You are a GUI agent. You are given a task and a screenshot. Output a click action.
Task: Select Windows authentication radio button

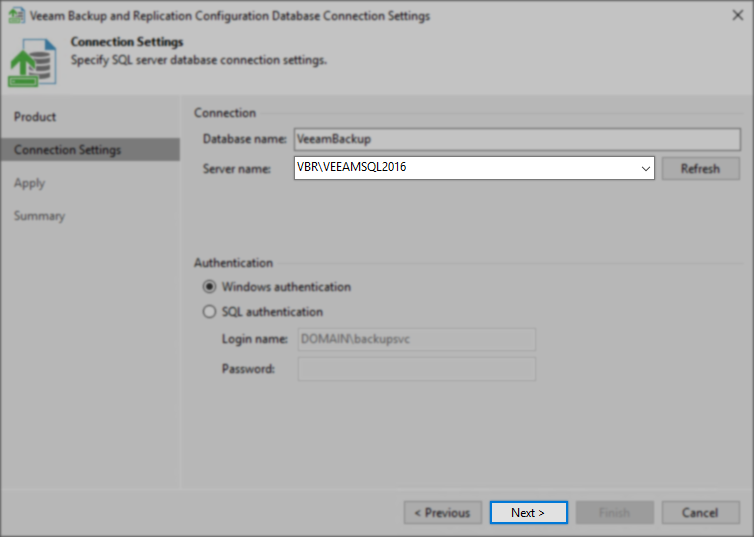click(x=209, y=287)
